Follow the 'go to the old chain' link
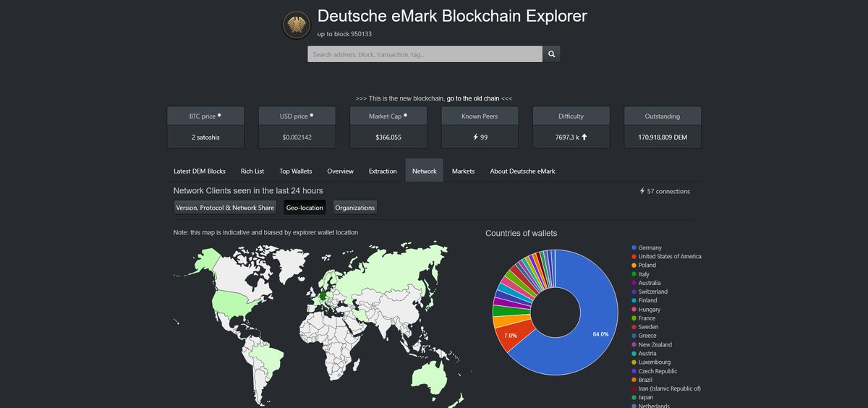The image size is (868, 408). point(472,98)
